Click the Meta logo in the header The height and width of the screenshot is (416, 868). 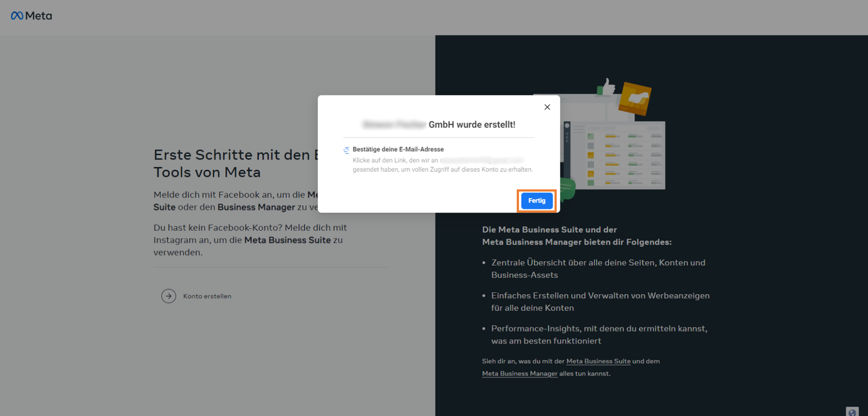point(31,16)
